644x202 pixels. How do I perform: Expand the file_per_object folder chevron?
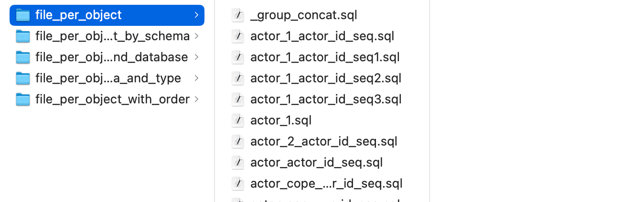coord(196,15)
